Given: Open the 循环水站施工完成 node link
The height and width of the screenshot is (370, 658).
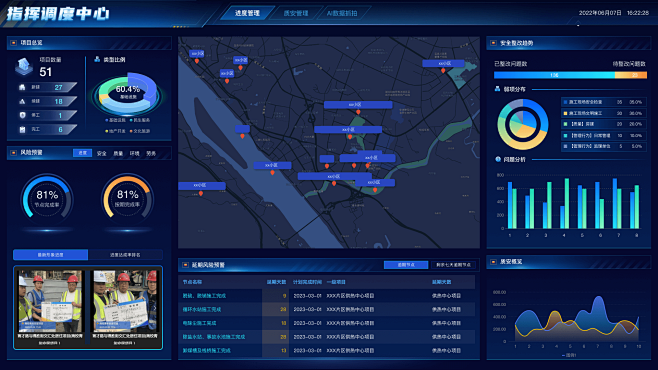Looking at the screenshot, I should click(202, 309).
